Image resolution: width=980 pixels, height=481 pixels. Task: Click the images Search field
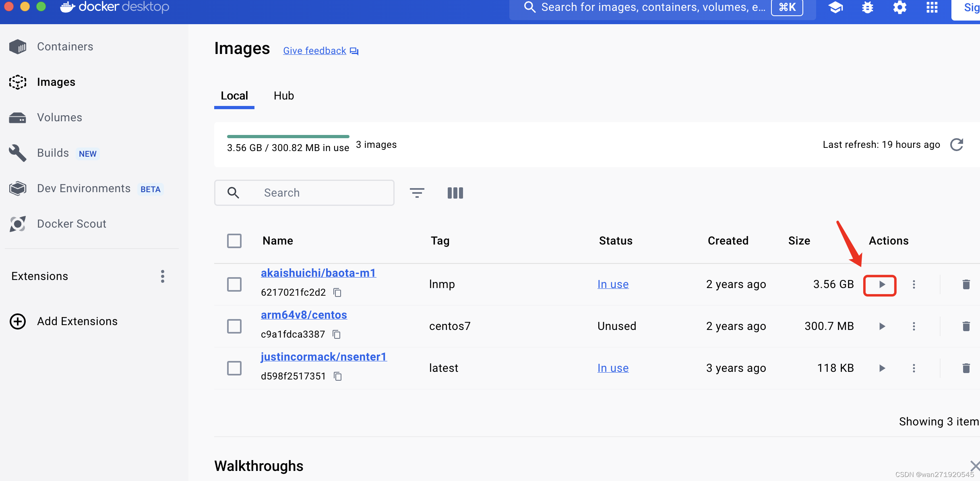(304, 193)
